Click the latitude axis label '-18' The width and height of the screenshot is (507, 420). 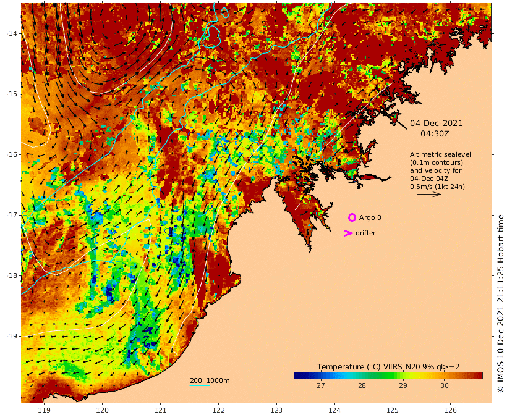(x=12, y=275)
